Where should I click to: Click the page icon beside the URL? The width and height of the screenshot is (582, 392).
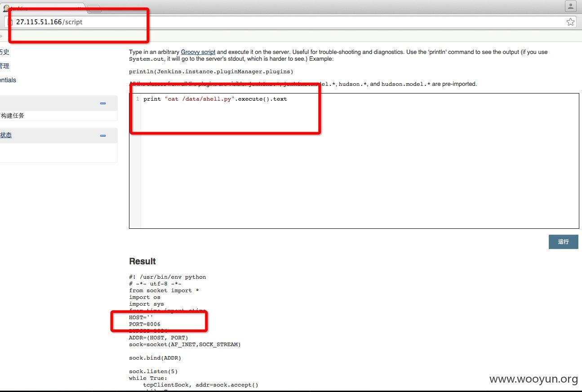pos(11,22)
